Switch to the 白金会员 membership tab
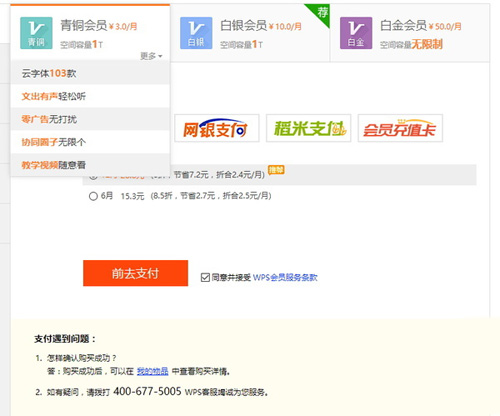 pos(410,33)
